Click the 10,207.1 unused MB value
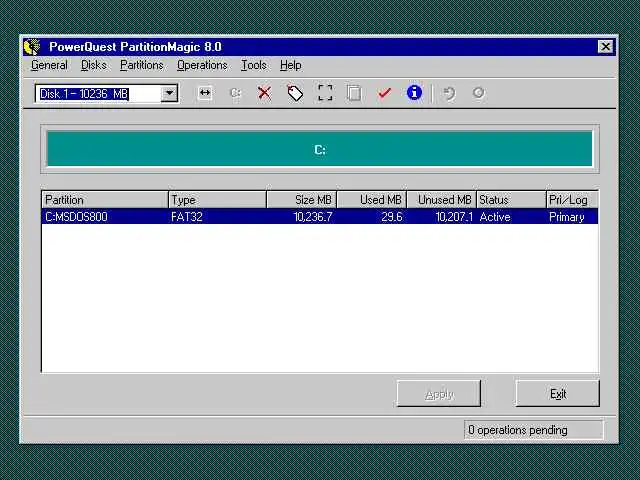Viewport: 640px width, 480px height. point(454,217)
